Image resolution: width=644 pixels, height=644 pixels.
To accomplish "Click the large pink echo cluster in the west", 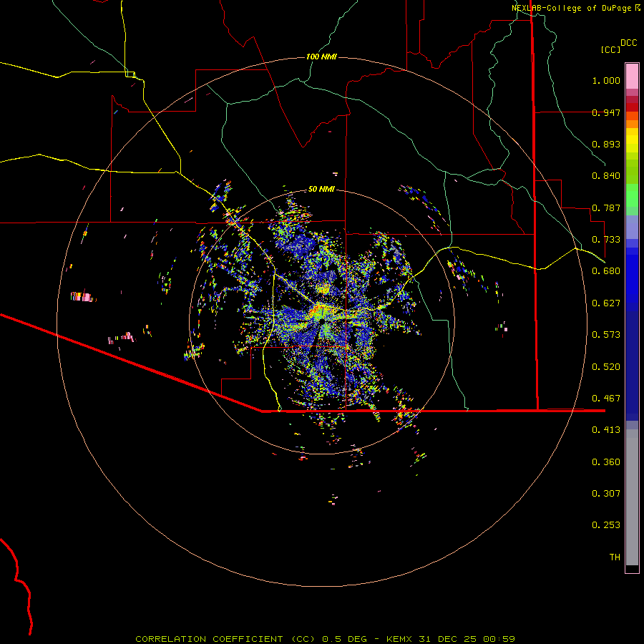I will click(82, 296).
